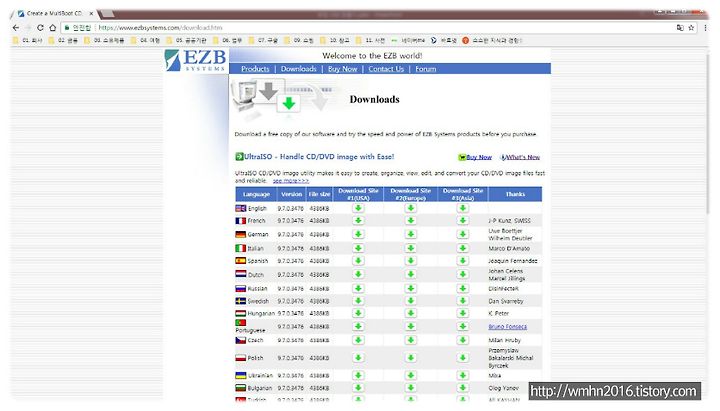The image size is (720, 411).
Task: Click Buy Now link beside UltraISO heading
Action: [x=479, y=157]
